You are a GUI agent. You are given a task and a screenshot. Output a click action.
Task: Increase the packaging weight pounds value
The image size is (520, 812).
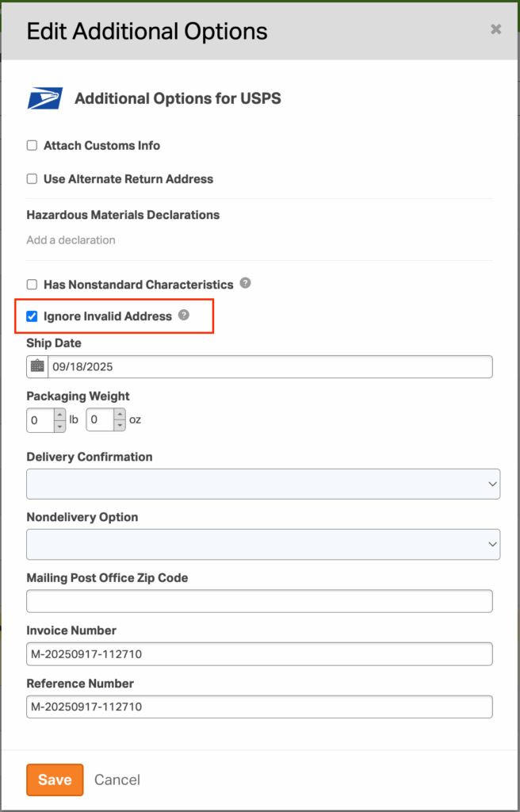tap(59, 413)
